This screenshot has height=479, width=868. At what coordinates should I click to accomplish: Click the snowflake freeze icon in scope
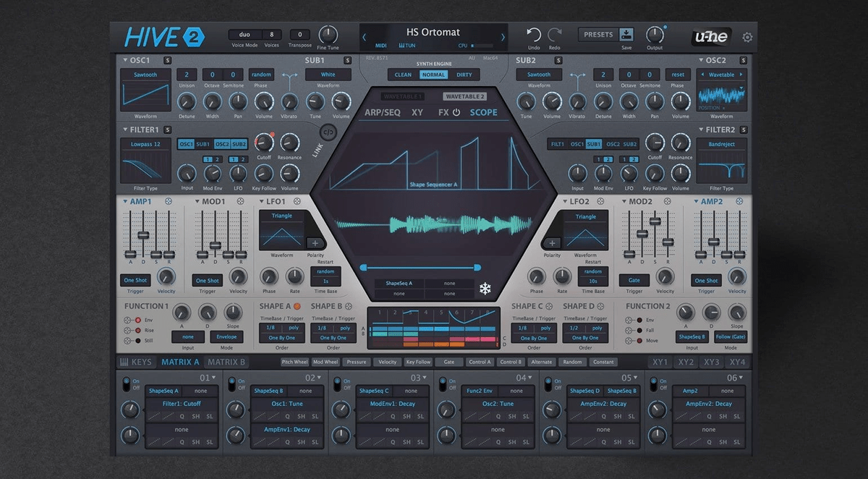[x=485, y=289]
